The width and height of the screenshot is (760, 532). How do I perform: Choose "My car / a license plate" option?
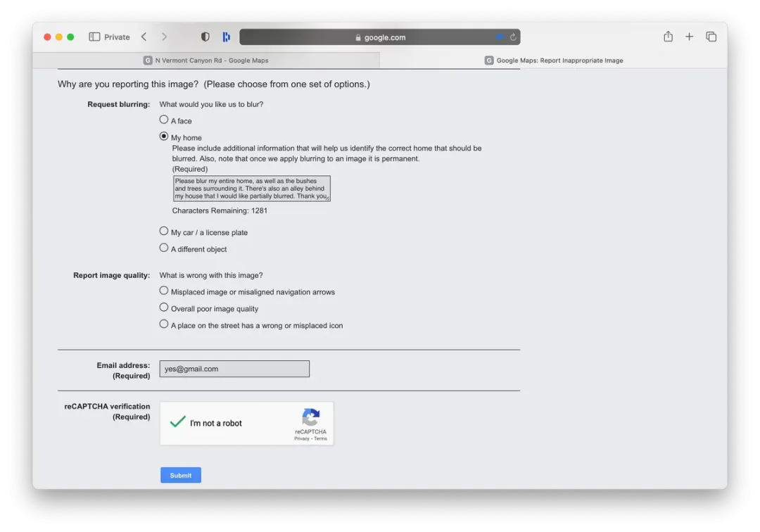pos(164,231)
